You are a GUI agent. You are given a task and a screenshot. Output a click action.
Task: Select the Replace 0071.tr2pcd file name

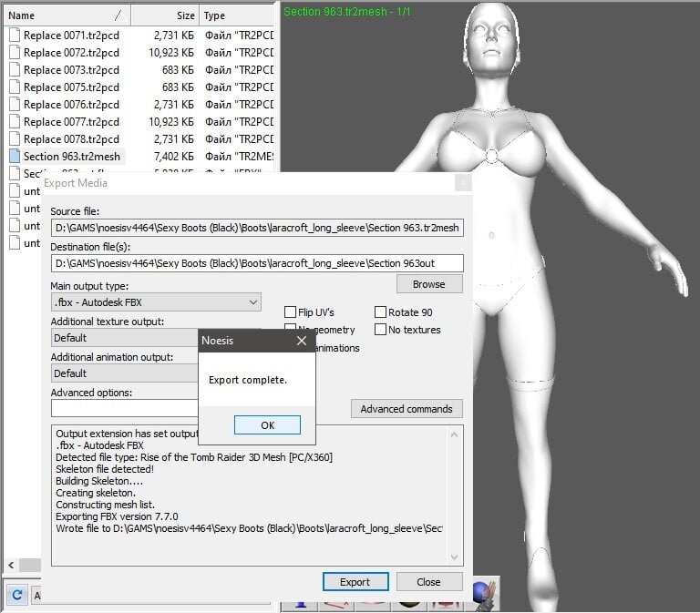pyautogui.click(x=71, y=36)
